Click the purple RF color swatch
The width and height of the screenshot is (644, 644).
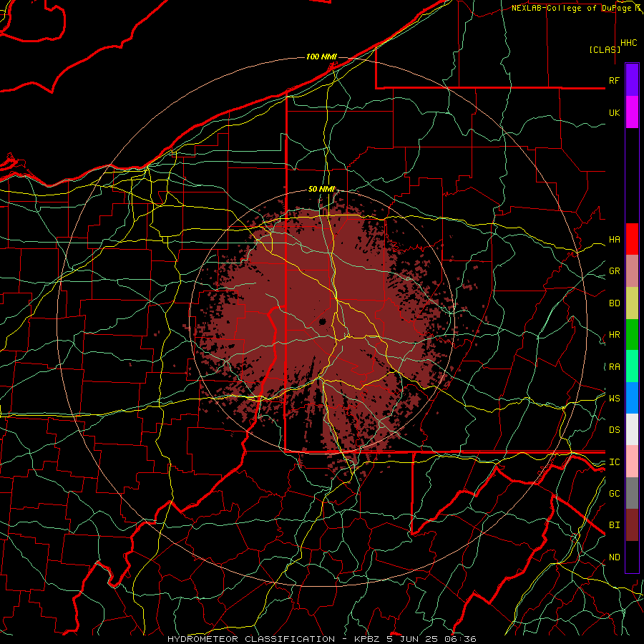pyautogui.click(x=632, y=80)
